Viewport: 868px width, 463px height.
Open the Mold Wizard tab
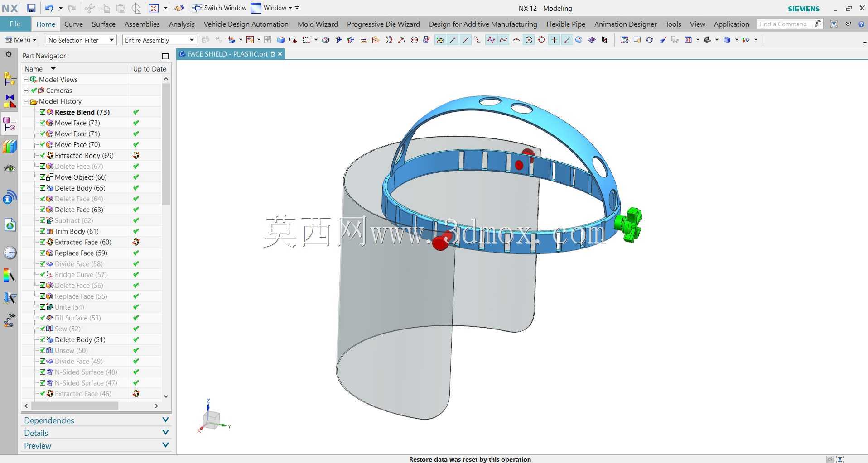pyautogui.click(x=318, y=24)
